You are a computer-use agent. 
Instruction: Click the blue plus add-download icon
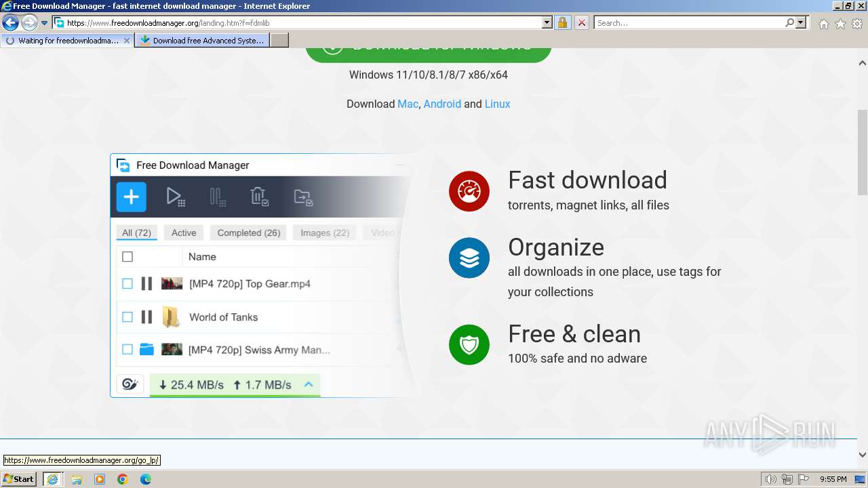tap(131, 197)
